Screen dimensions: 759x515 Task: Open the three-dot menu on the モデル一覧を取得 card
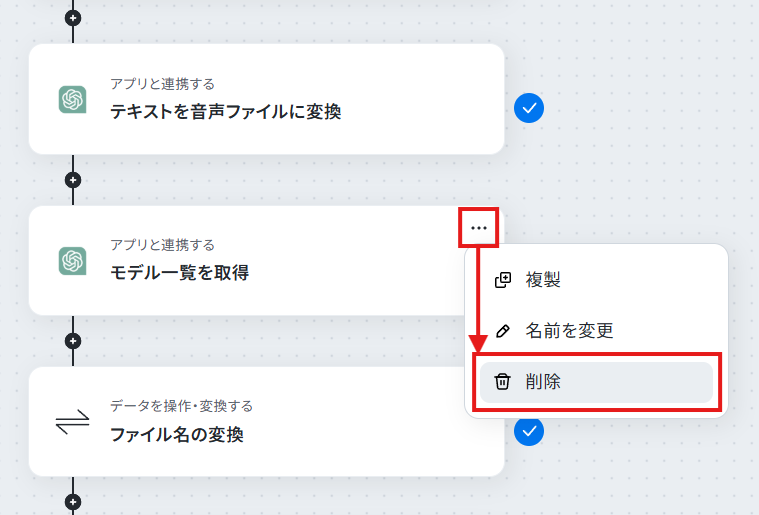coord(479,228)
